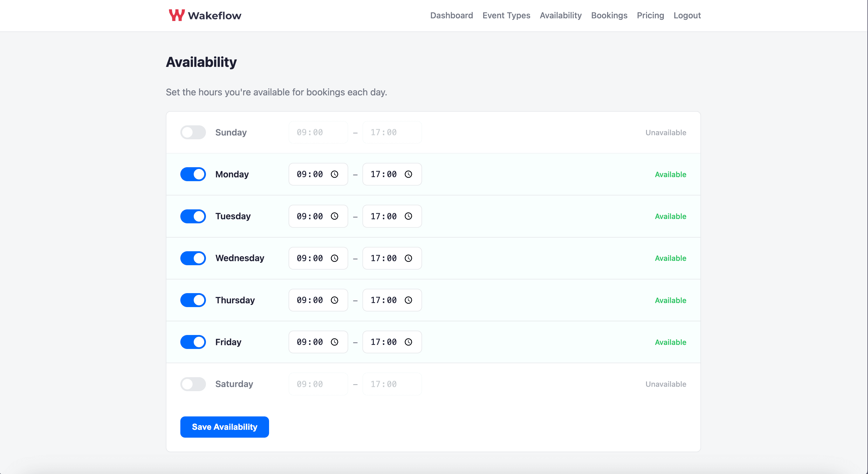Image resolution: width=868 pixels, height=474 pixels.
Task: Turn on Saturday availability switch
Action: (193, 384)
